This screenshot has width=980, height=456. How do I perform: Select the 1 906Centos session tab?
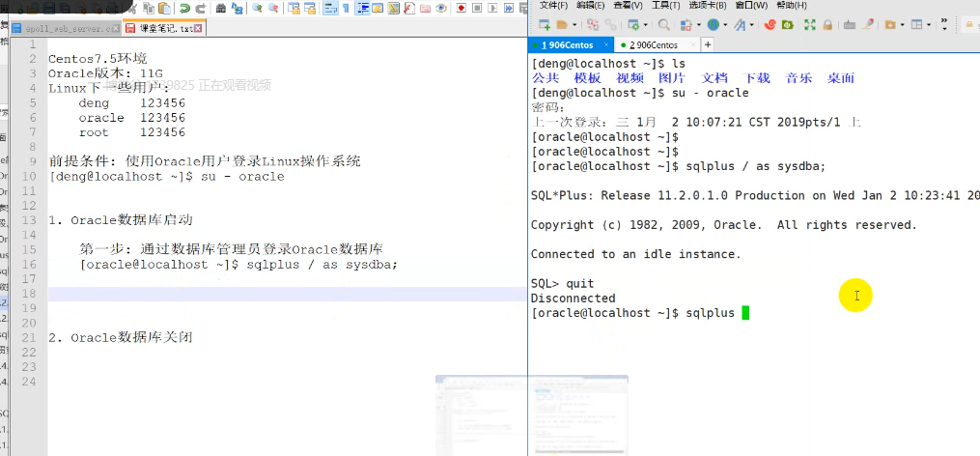[572, 45]
